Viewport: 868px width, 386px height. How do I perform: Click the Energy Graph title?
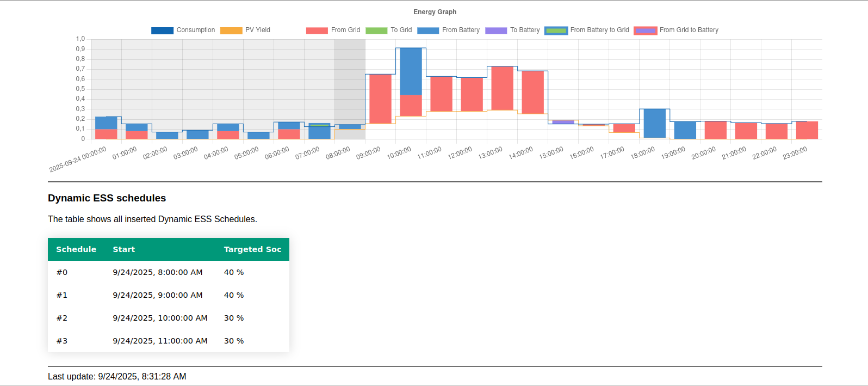435,12
